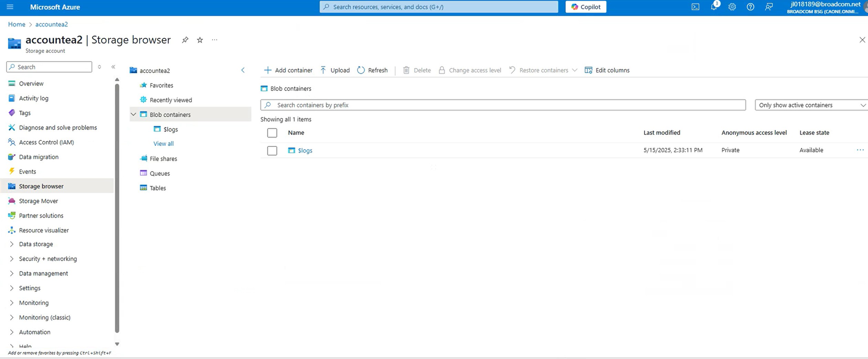Select Queues in storage tree
The width and height of the screenshot is (868, 359).
coord(160,173)
